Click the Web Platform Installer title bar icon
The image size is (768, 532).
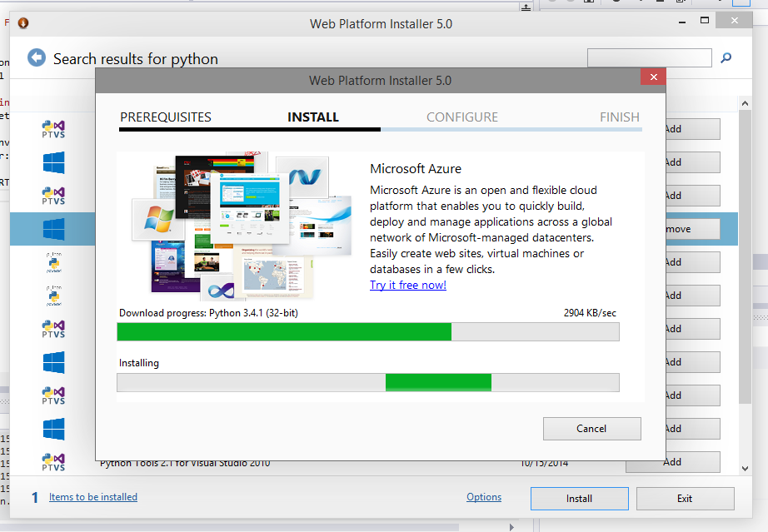click(23, 23)
